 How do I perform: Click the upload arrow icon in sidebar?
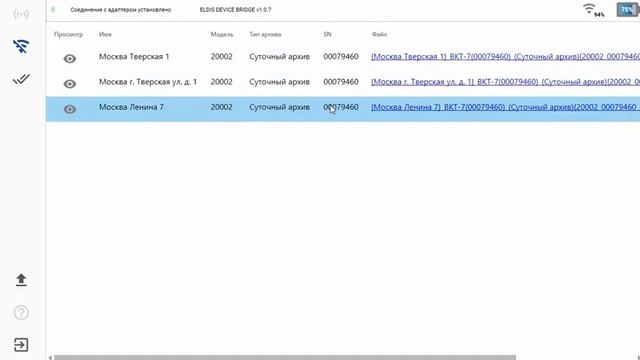click(21, 280)
